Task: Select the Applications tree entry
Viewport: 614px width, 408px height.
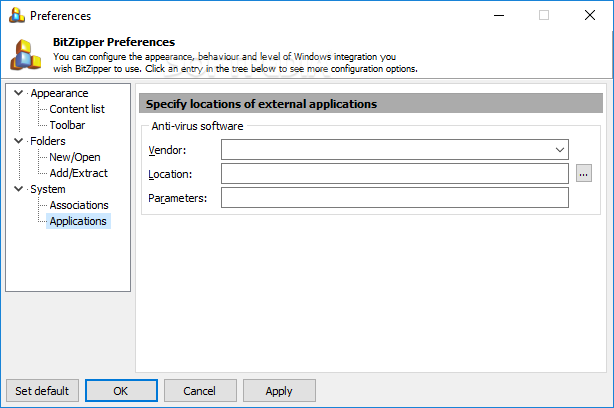Action: [78, 221]
